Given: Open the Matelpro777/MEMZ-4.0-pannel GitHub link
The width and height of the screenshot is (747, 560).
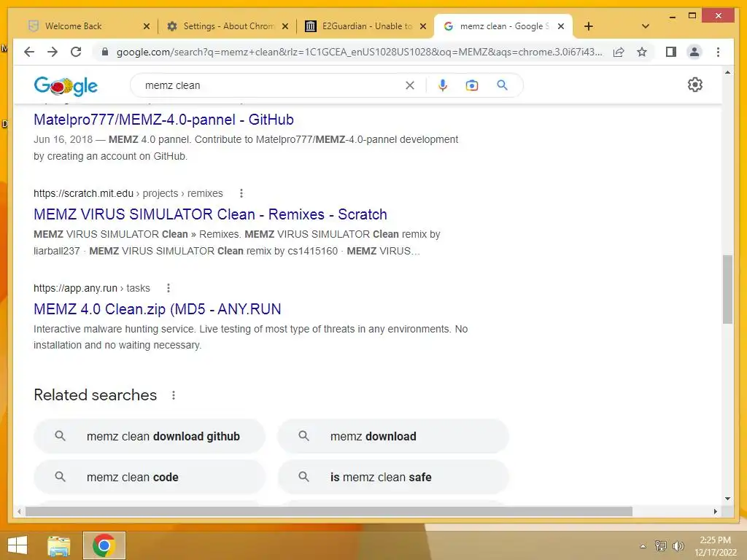Looking at the screenshot, I should point(163,120).
